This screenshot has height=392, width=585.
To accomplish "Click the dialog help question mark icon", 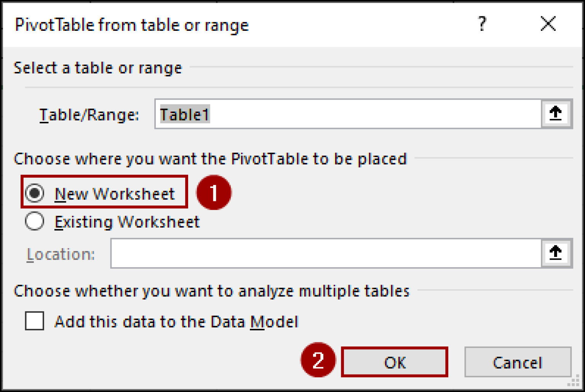I will click(482, 24).
